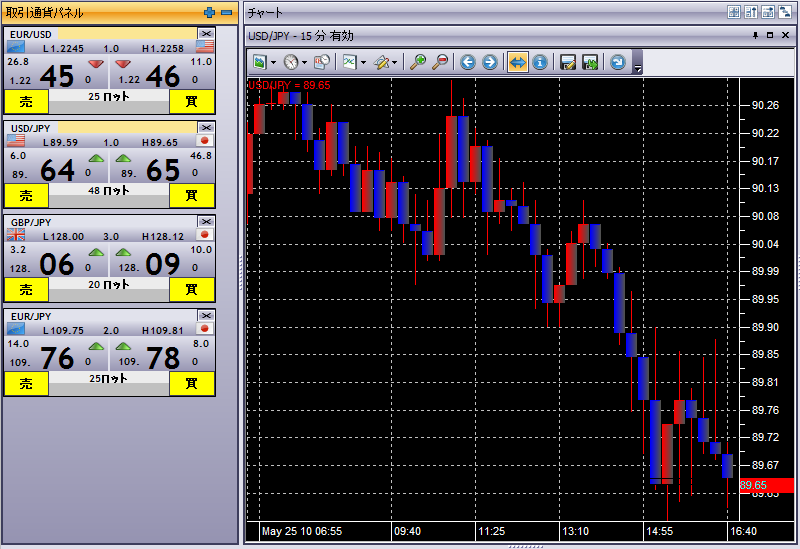800x549 pixels.
Task: Expand the chart type dropdown arrow
Action: 363,62
